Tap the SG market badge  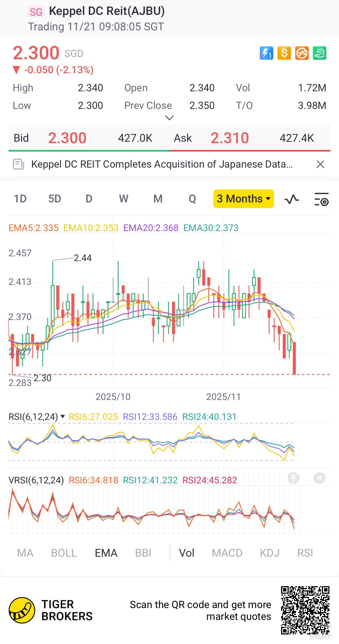coord(36,12)
